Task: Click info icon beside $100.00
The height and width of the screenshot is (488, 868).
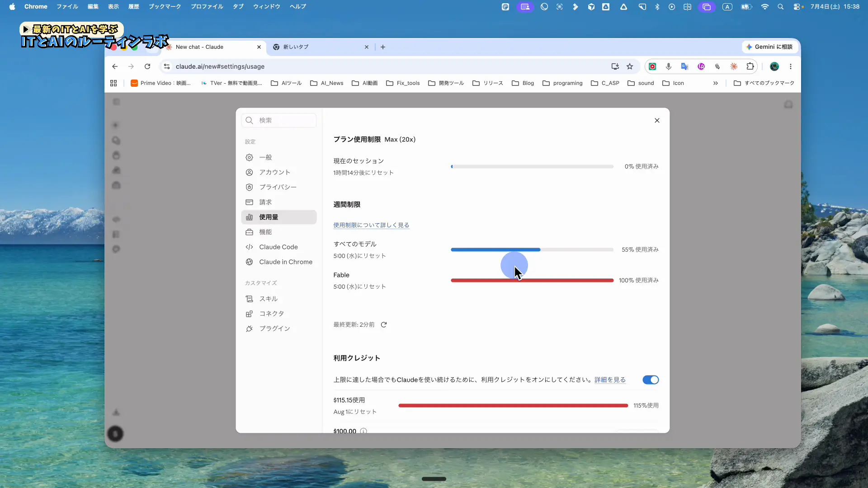Action: click(363, 431)
